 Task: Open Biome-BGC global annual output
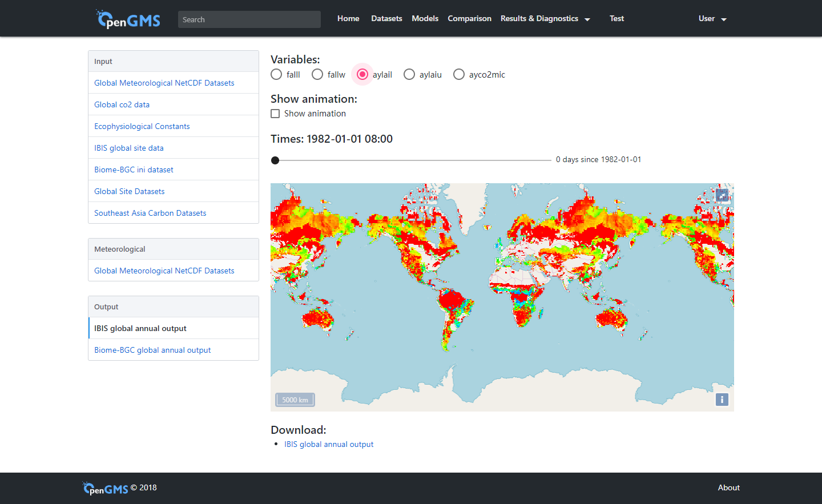point(152,350)
